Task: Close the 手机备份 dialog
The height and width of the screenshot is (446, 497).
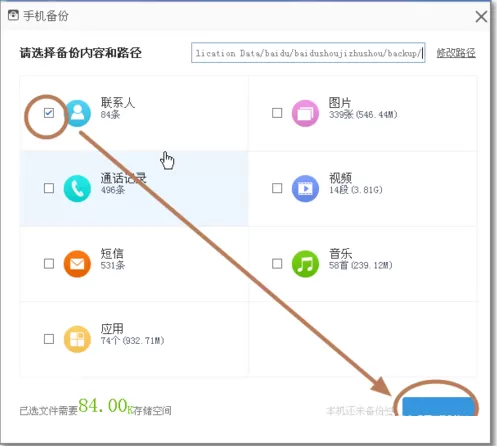Action: pos(481,16)
